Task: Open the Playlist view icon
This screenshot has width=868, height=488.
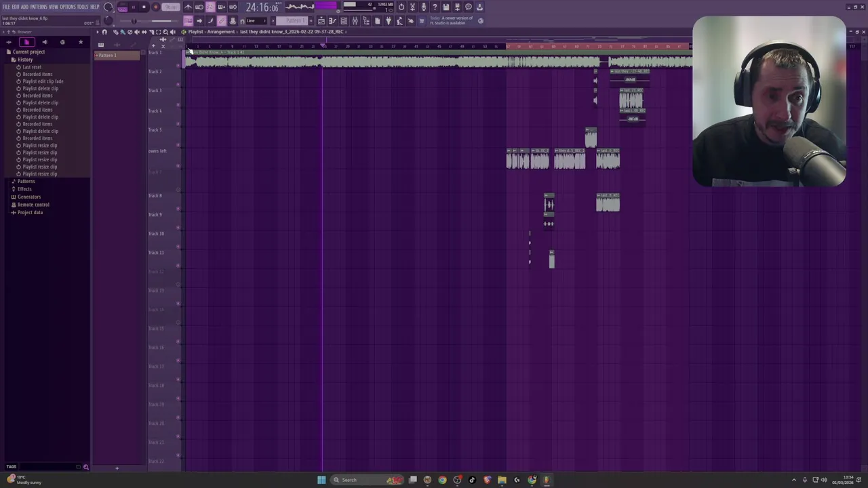Action: tap(321, 21)
